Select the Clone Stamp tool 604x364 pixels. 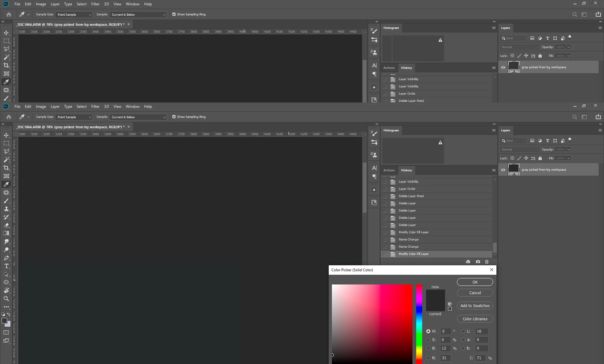click(x=6, y=209)
